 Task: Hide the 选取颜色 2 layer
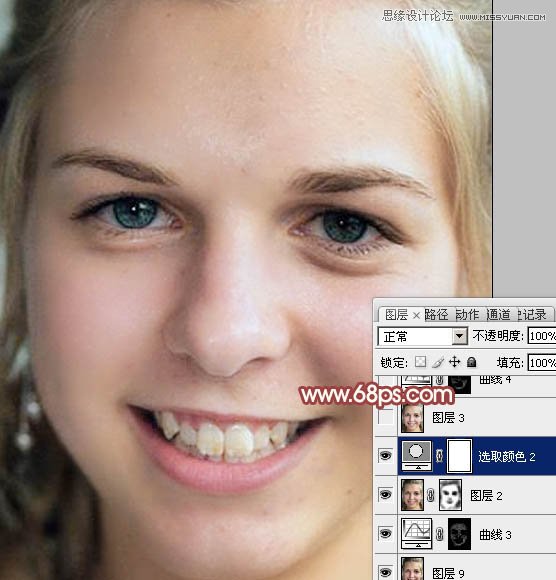[x=386, y=456]
